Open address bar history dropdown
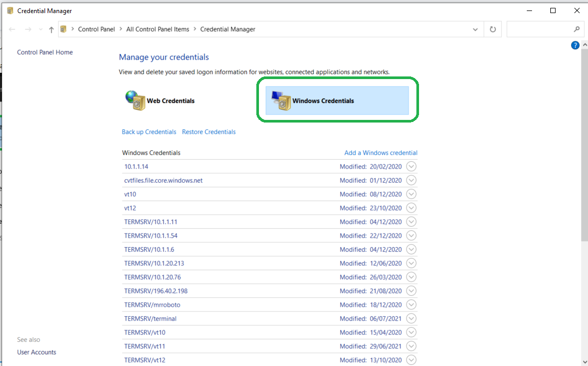The height and width of the screenshot is (366, 588). pyautogui.click(x=475, y=29)
